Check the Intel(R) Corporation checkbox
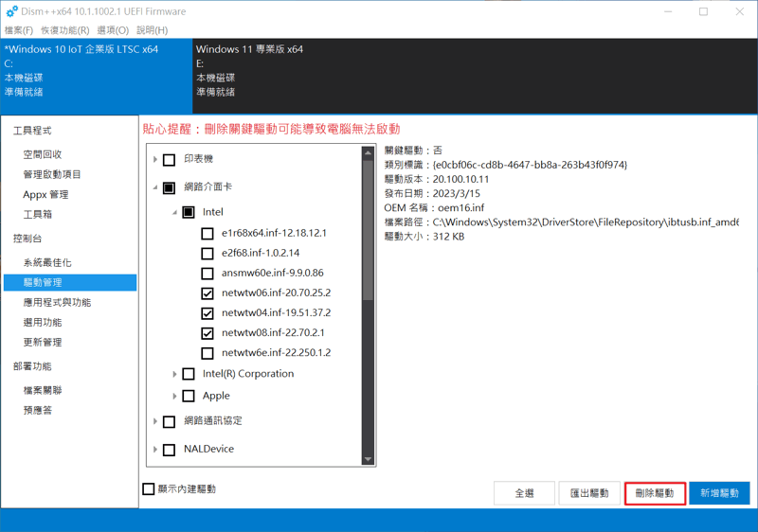This screenshot has height=532, width=758. (189, 374)
